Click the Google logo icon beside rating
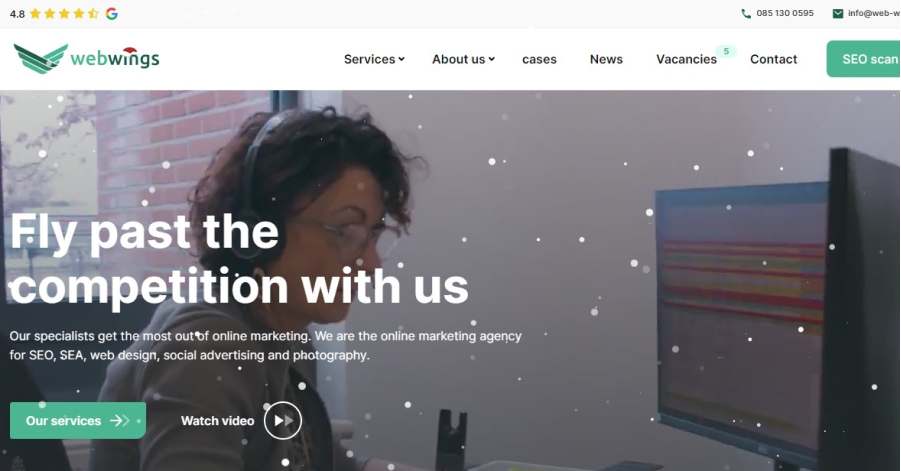 tap(111, 14)
